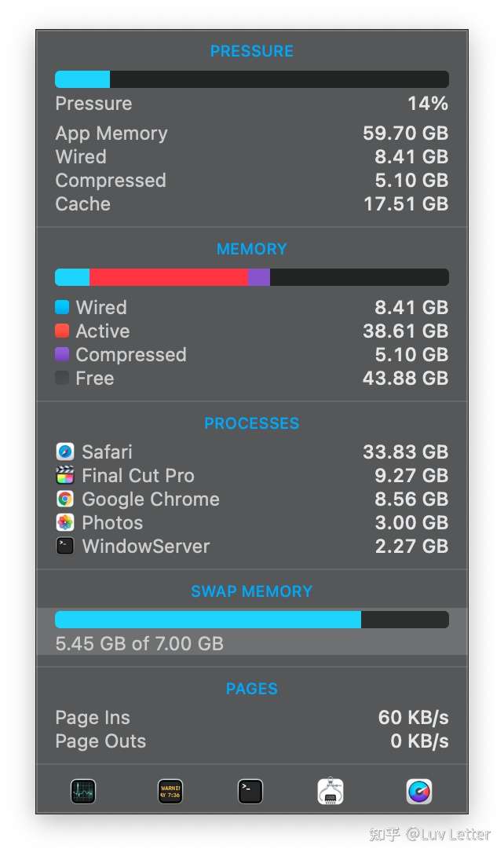
Task: Click the swap memory usage bar
Action: tap(251, 620)
